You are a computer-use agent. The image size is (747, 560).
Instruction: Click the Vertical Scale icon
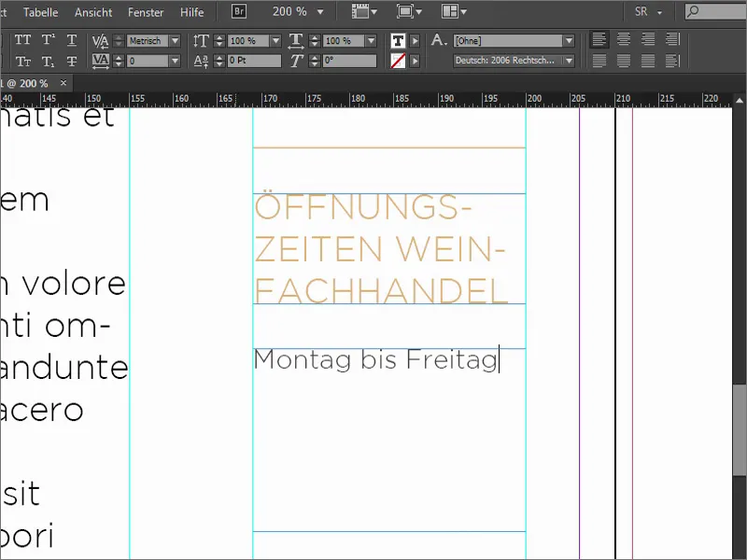point(201,41)
